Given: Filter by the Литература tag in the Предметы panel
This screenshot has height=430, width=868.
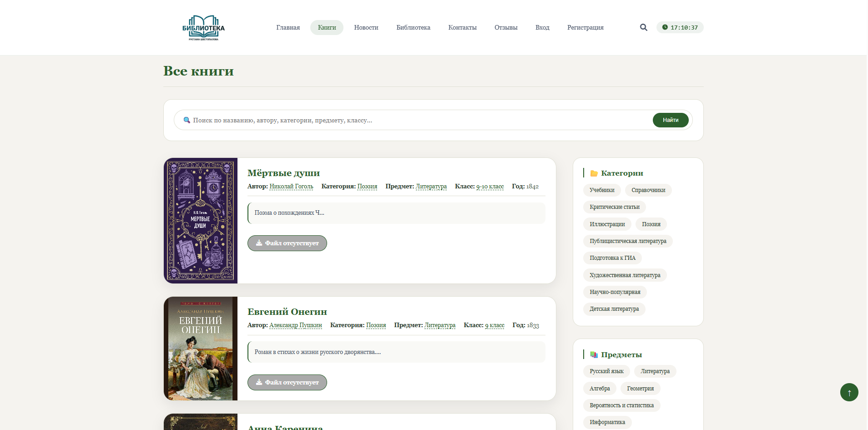Looking at the screenshot, I should tap(655, 371).
